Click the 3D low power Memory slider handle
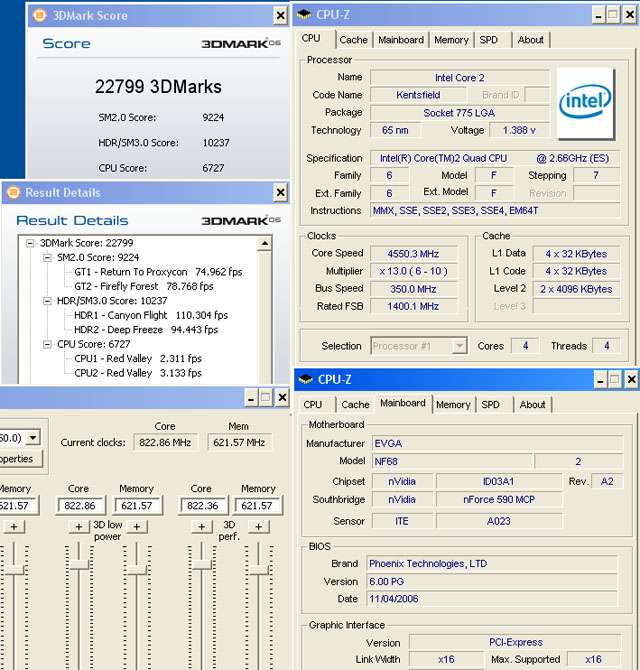640x670 pixels. pyautogui.click(x=137, y=570)
